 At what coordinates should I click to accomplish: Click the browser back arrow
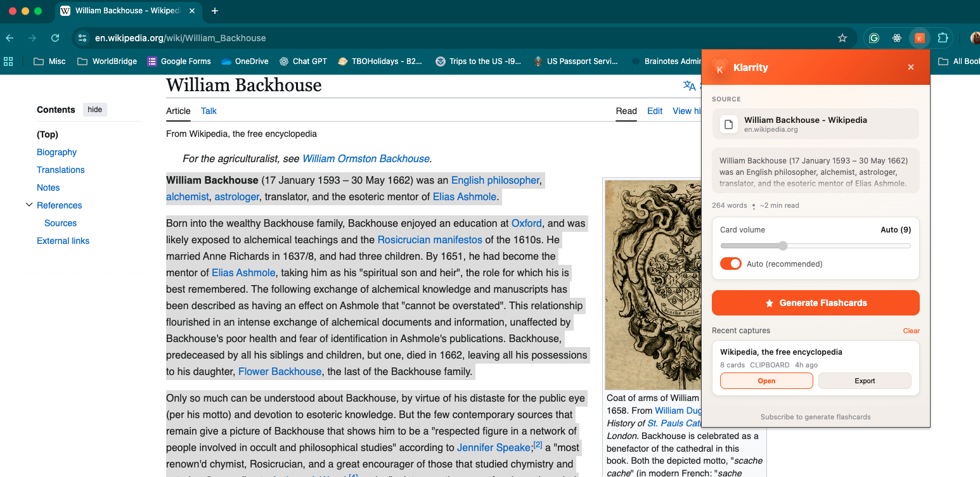10,38
